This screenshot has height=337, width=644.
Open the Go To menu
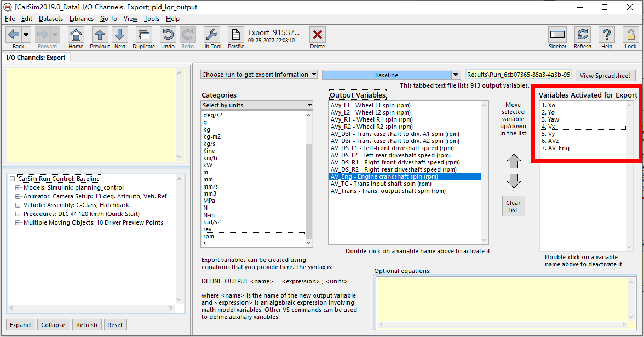(108, 19)
